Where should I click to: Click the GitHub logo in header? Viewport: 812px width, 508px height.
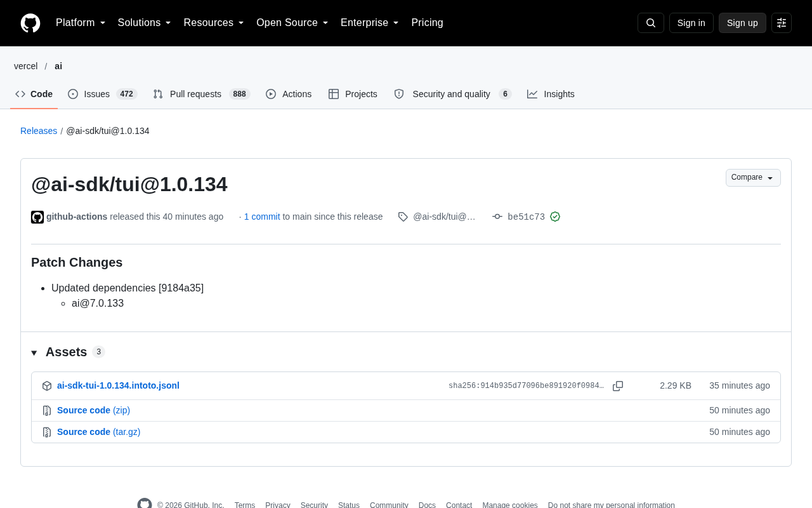(x=30, y=23)
